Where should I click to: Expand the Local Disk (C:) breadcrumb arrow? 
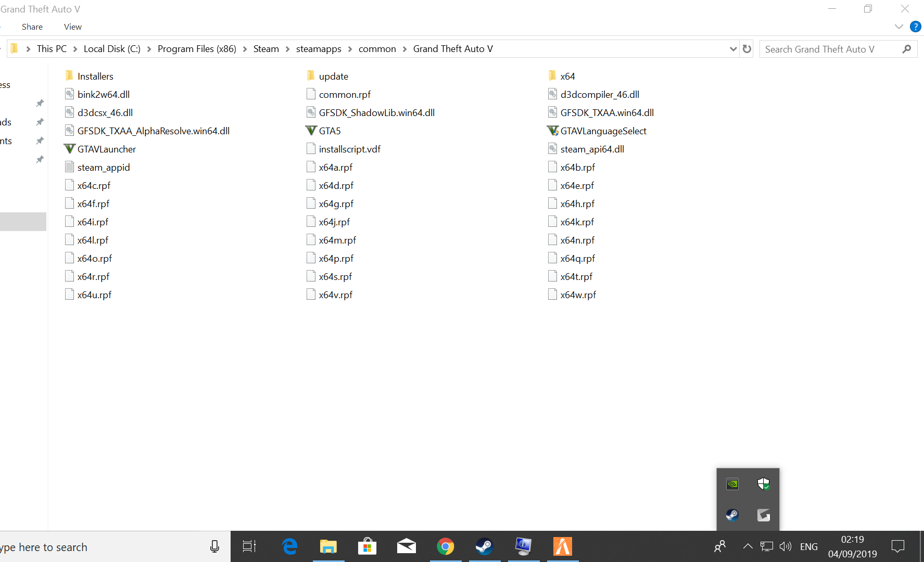pyautogui.click(x=149, y=49)
